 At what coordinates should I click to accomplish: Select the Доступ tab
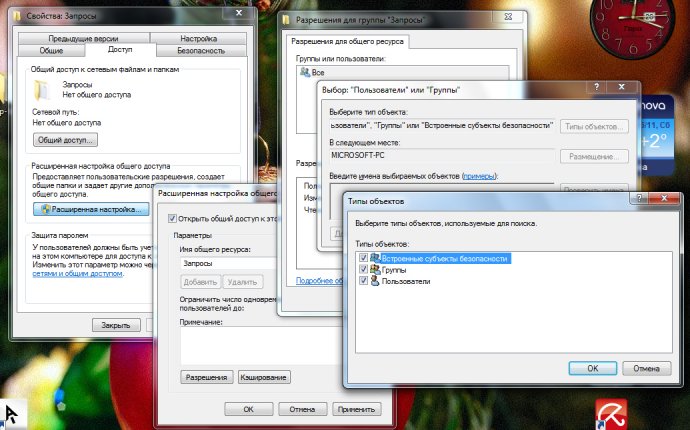pyautogui.click(x=120, y=49)
